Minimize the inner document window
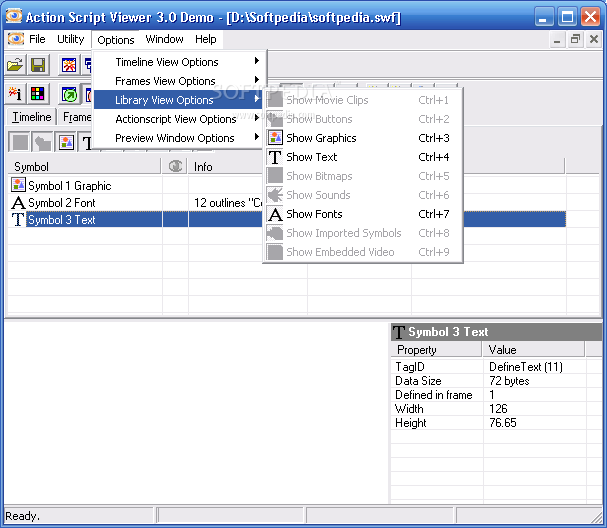 tap(557, 39)
